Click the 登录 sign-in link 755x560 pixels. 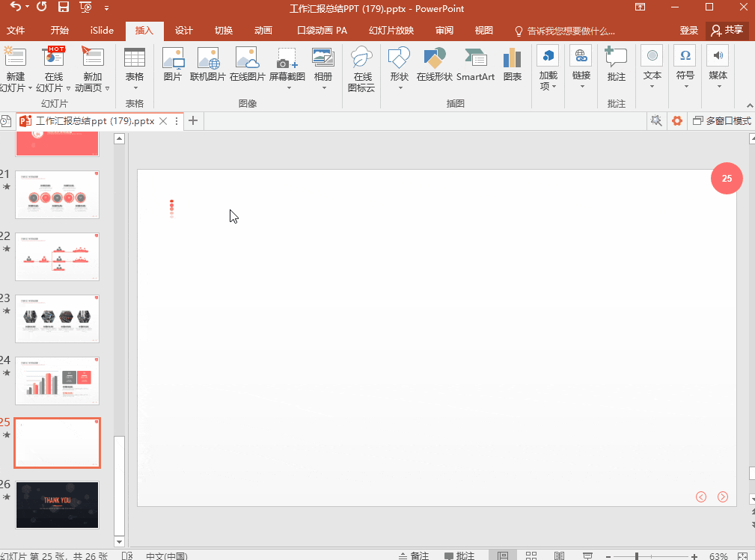[x=689, y=31]
